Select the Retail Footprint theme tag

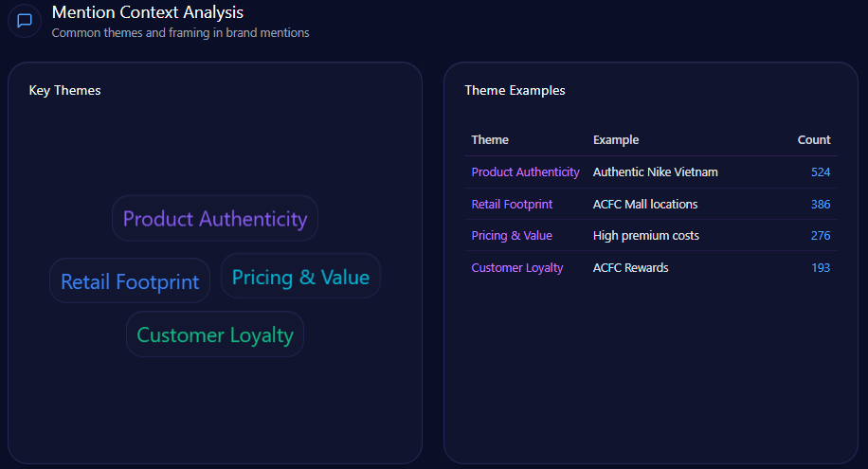pos(130,281)
